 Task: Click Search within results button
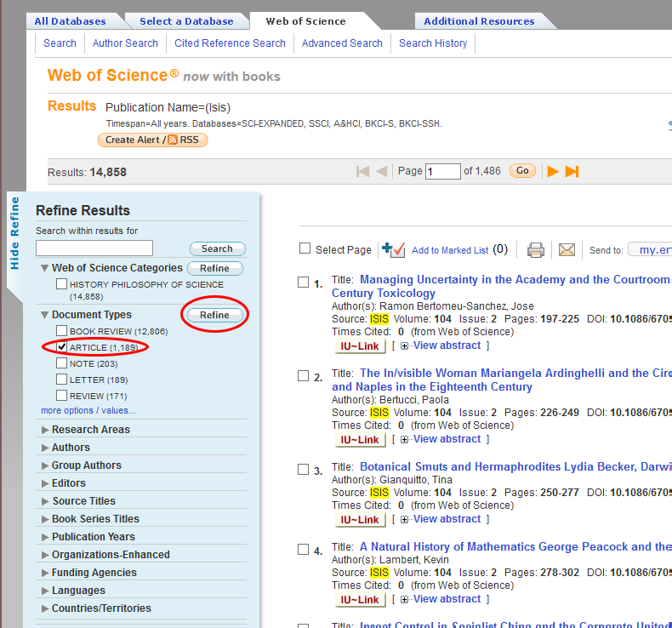tap(218, 248)
